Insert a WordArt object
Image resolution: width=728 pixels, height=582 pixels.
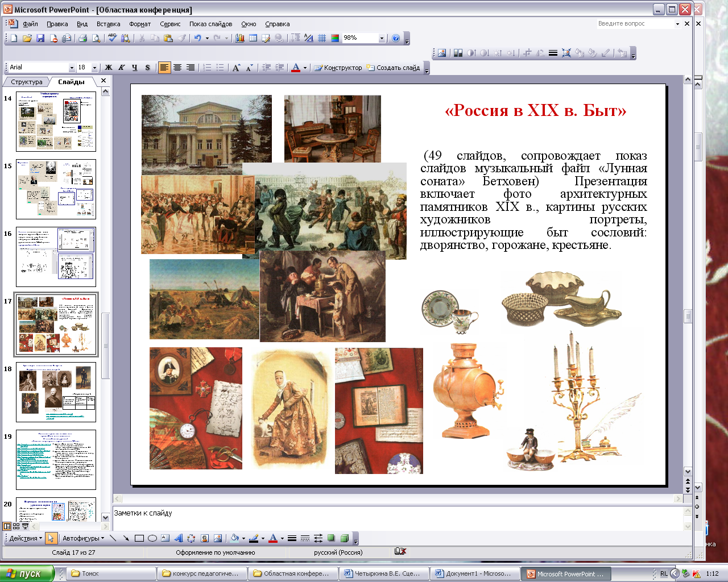178,538
